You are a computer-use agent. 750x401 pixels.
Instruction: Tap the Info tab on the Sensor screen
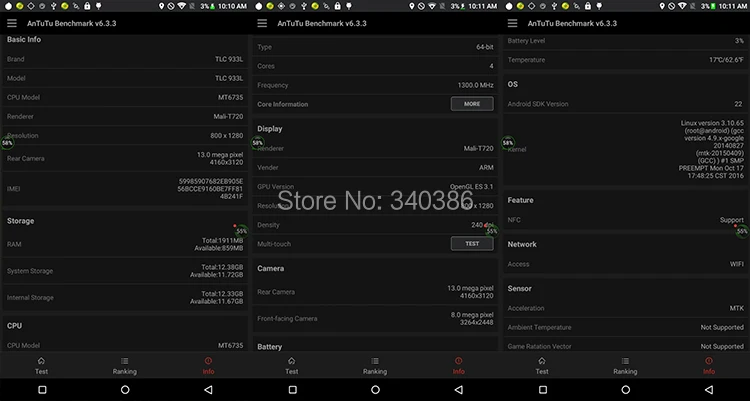click(x=708, y=366)
